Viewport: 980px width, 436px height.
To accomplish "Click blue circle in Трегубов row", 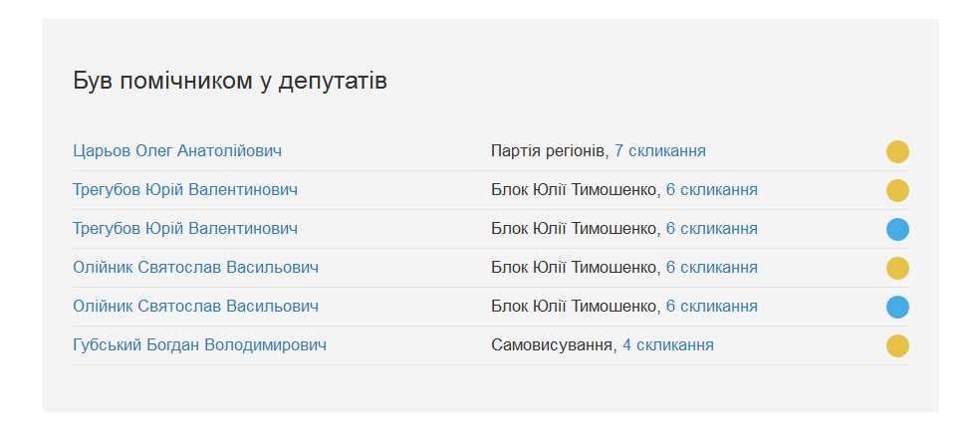I will (x=897, y=229).
